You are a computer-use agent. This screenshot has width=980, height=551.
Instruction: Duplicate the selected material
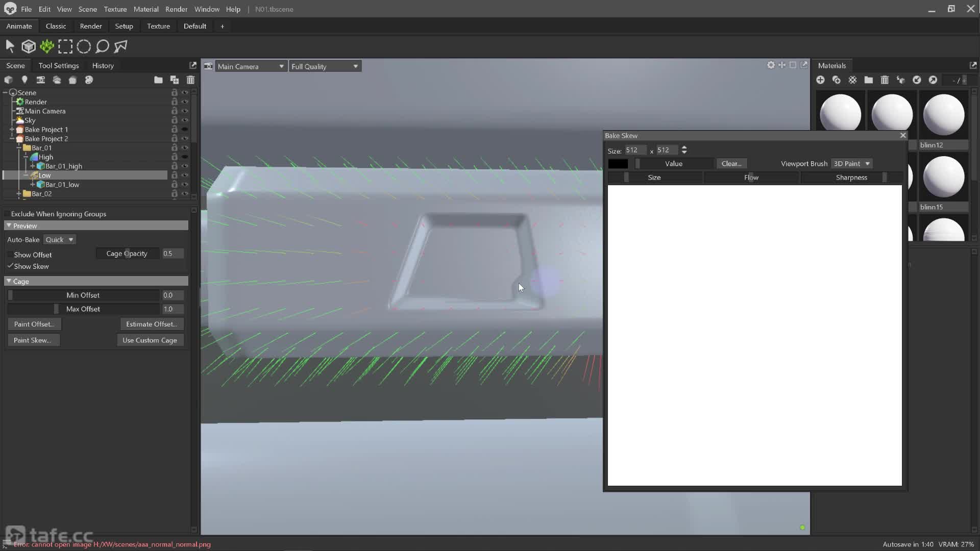[836, 80]
